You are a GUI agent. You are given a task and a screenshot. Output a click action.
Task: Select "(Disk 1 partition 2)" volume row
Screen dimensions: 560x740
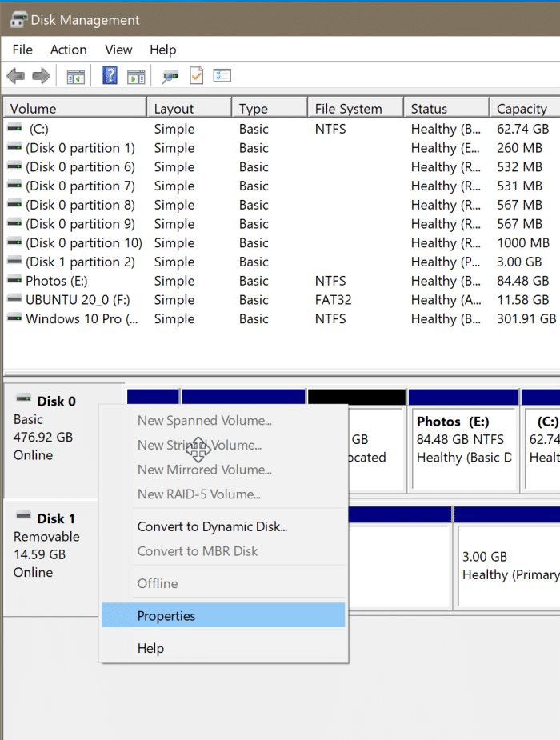point(282,262)
